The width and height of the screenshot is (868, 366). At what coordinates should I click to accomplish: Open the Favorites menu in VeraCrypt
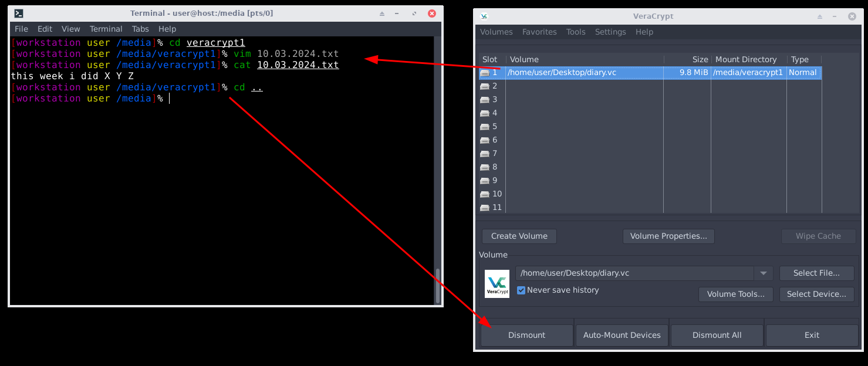click(539, 32)
